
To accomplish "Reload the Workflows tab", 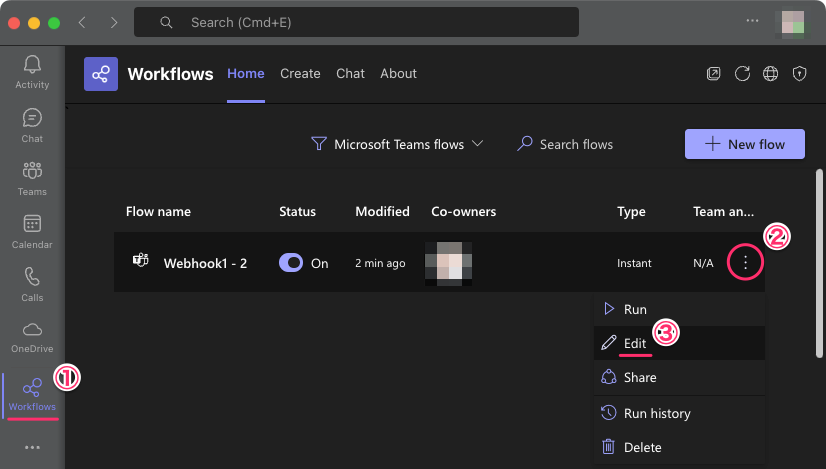I will click(x=742, y=74).
